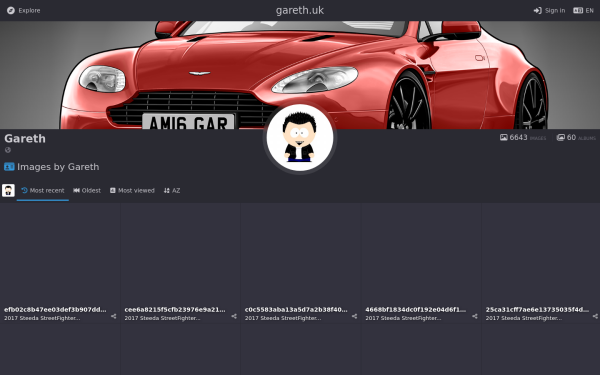Open image c0c5583aba13a5d7a2b38f40...
The image size is (600, 375).
pyautogui.click(x=296, y=310)
